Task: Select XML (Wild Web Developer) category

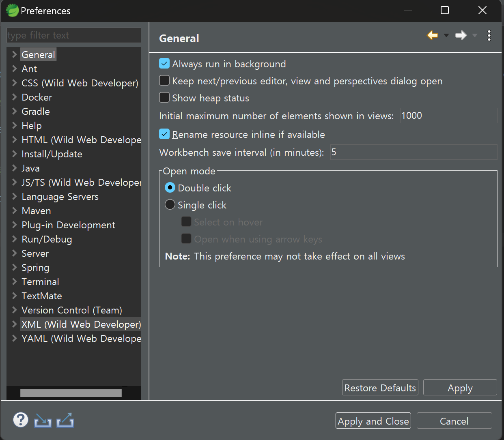Action: coord(81,324)
